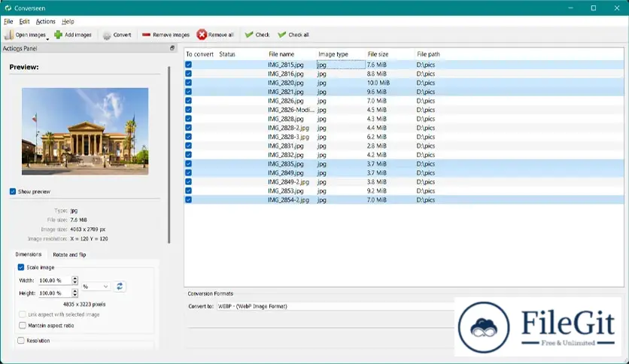Click the Width spinner arrows
629x364 pixels.
(x=74, y=281)
